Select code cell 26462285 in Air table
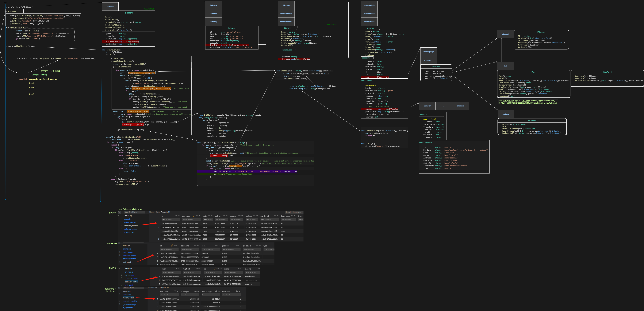 pyautogui.click(x=205, y=253)
